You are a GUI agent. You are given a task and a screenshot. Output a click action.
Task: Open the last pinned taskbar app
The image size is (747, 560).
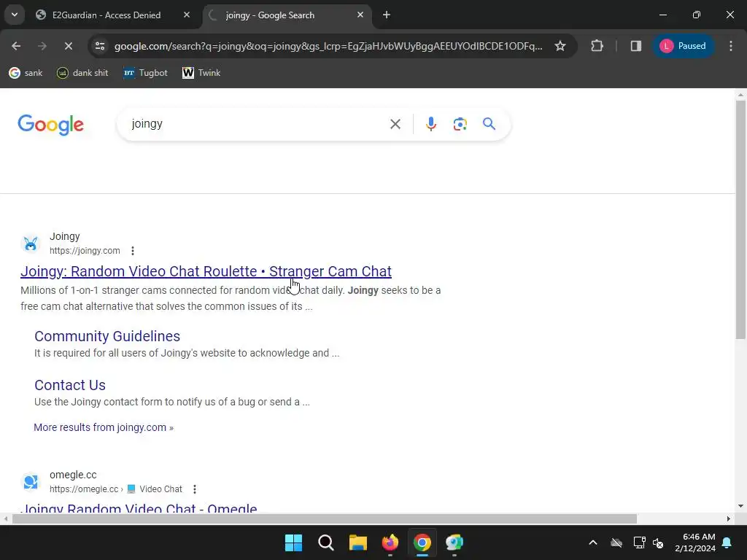454,542
